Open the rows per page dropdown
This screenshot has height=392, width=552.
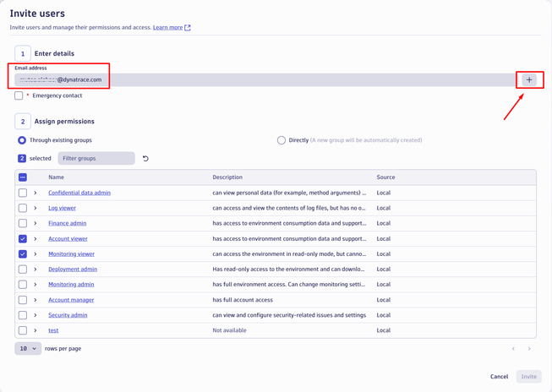pos(28,348)
